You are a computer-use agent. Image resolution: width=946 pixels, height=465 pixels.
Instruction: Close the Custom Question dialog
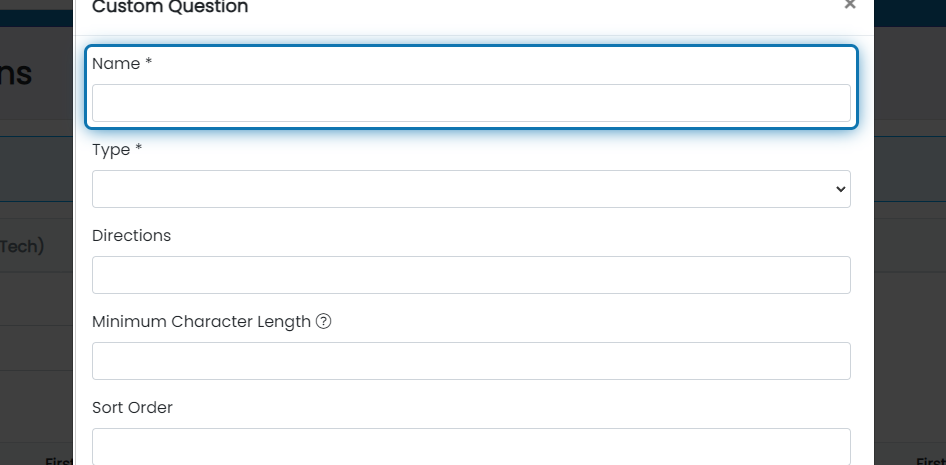(x=849, y=5)
